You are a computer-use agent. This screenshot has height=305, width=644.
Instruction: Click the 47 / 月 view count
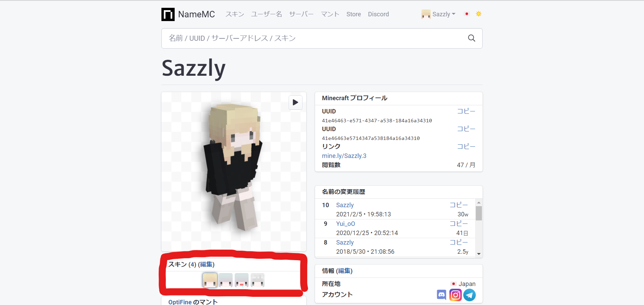coord(466,165)
